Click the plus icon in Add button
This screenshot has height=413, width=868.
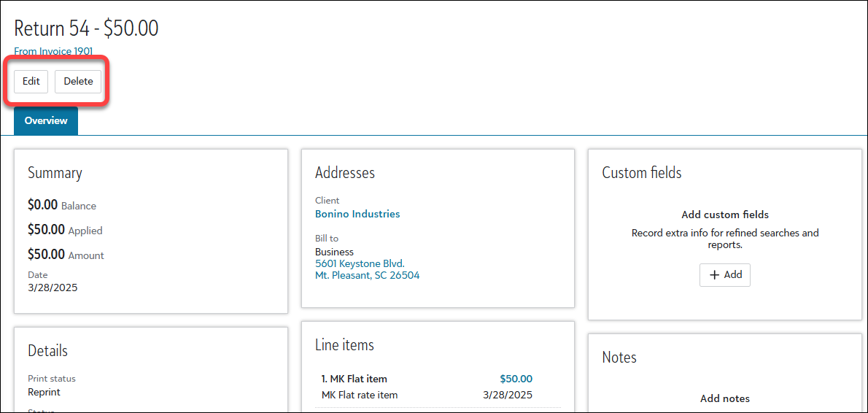pyautogui.click(x=713, y=275)
